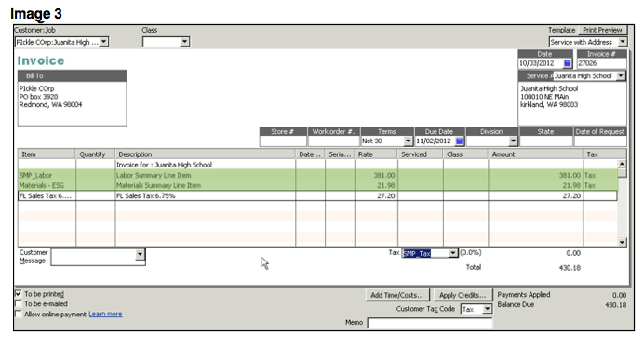This screenshot has height=348, width=644.
Task: Open the invoice Date calendar picker icon
Action: click(x=567, y=63)
